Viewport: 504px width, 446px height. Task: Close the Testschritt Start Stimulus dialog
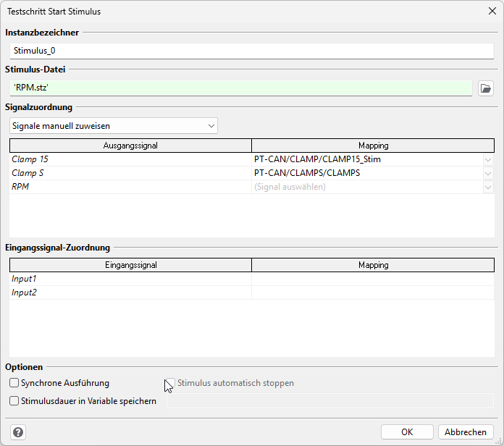492,12
